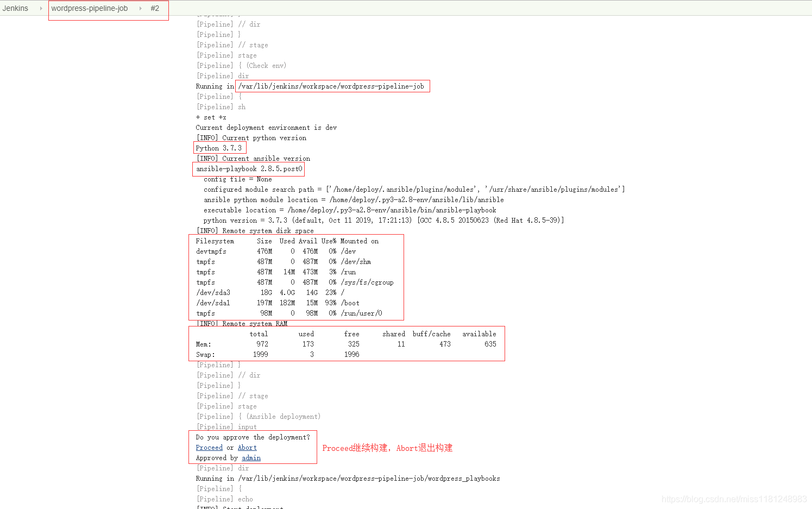Open wordpress-pipeline-job breadcrumb link
Screen dimensions: 812x509
90,8
